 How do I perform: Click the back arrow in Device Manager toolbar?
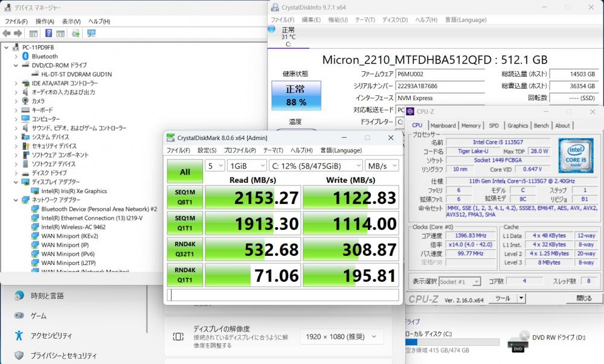(7, 33)
